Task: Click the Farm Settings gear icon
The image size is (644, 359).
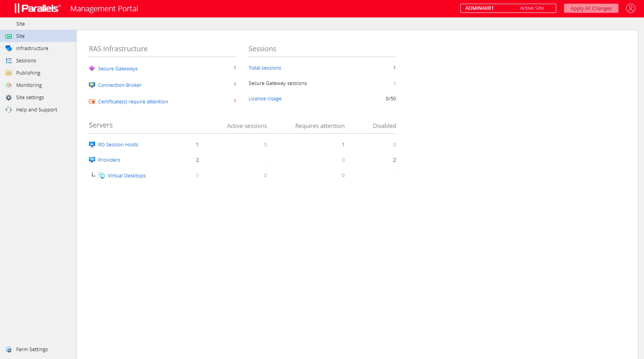Action: (x=9, y=350)
